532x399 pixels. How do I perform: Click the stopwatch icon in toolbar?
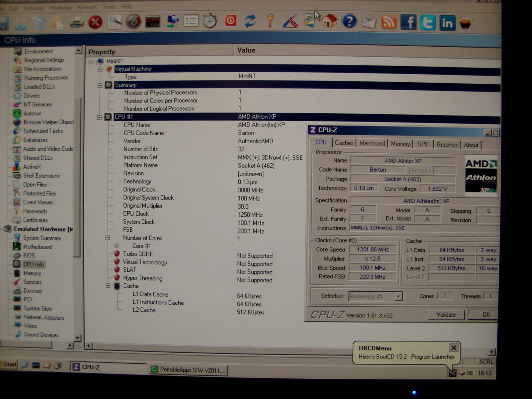210,21
